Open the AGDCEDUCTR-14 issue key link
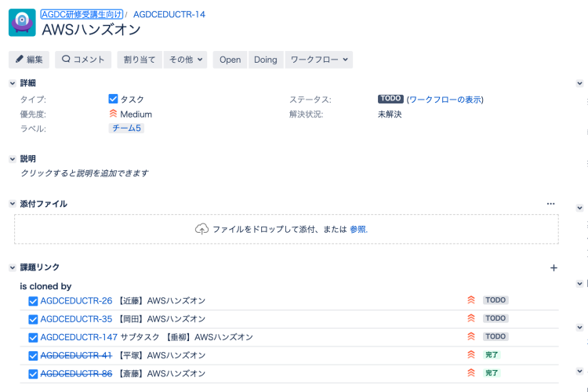Image resolution: width=588 pixels, height=392 pixels. [169, 14]
